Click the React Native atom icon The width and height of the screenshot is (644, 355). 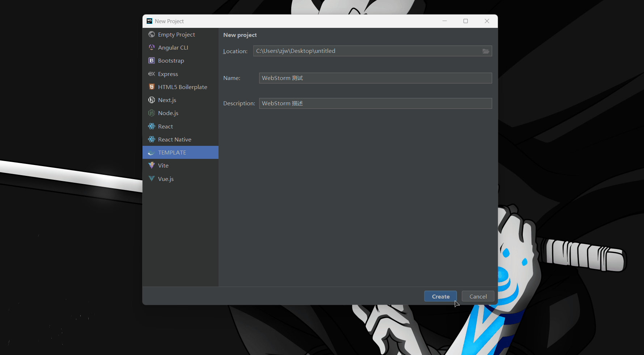click(x=152, y=139)
